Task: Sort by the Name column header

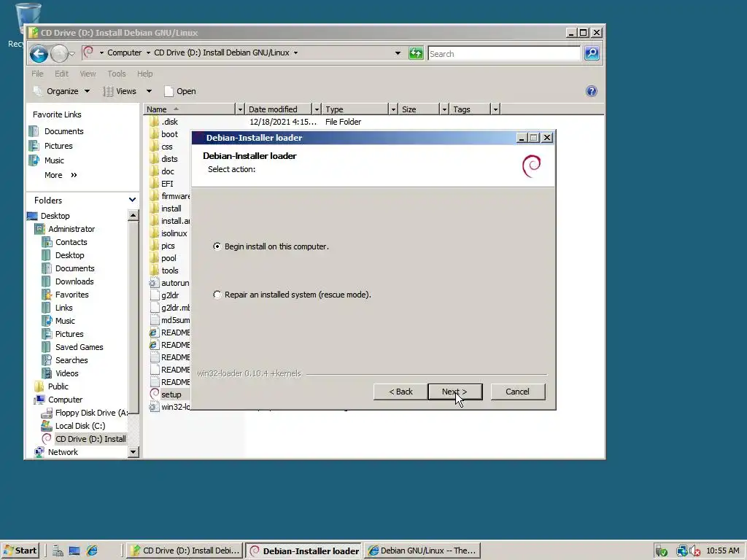Action: coord(190,109)
